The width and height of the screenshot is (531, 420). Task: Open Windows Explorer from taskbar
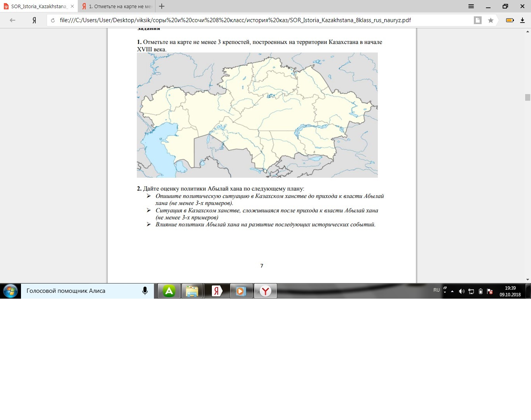point(192,291)
